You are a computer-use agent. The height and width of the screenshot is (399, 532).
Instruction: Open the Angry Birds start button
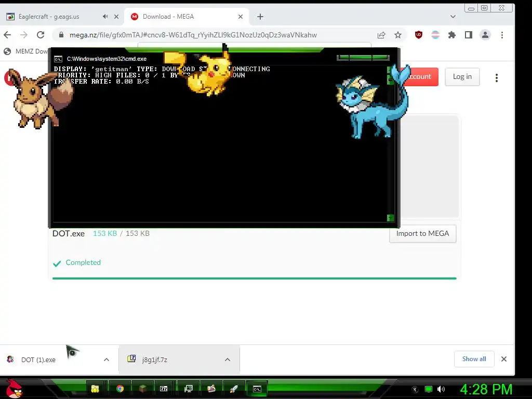(x=14, y=389)
